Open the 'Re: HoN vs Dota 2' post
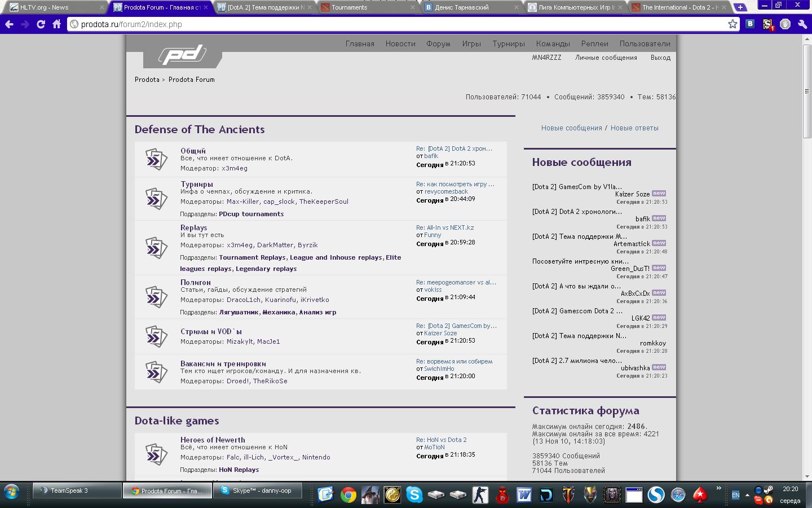Screen dimensions: 812x508 pos(442,440)
